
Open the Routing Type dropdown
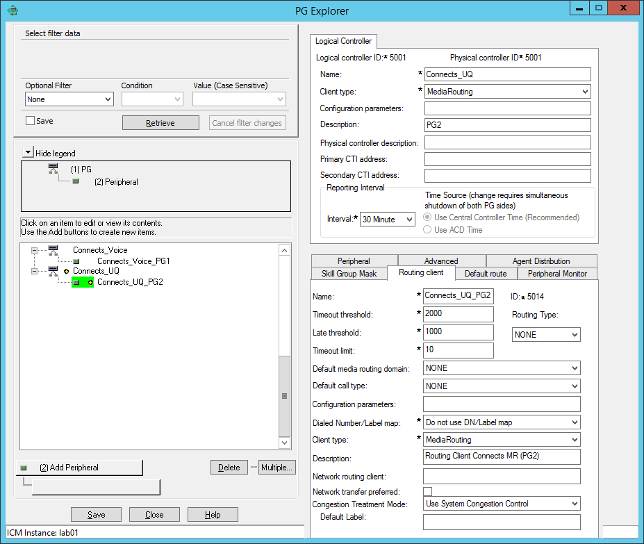coord(575,335)
